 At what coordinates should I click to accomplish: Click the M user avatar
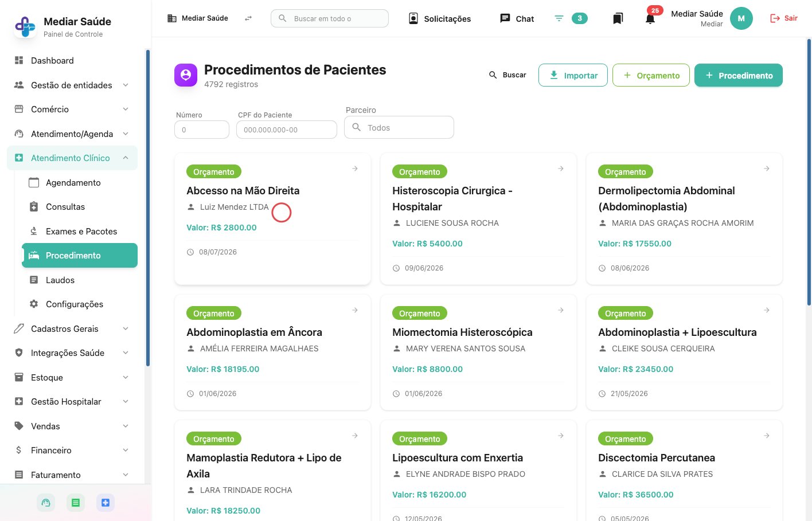click(x=741, y=18)
